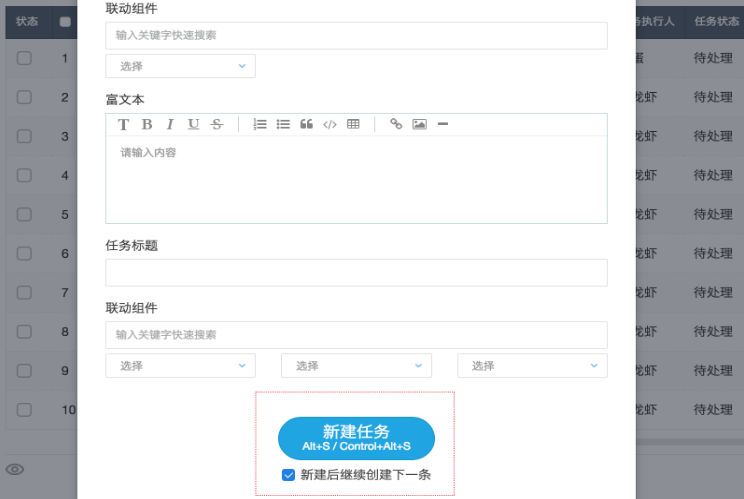This screenshot has height=499, width=744.
Task: Insert a block quote
Action: point(306,124)
